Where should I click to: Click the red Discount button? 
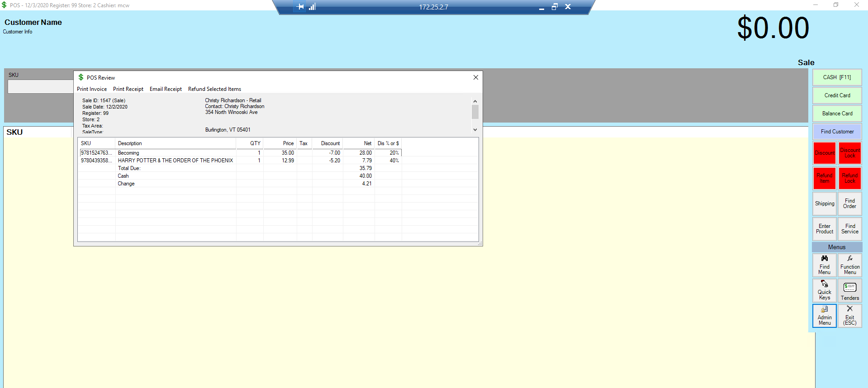coord(824,153)
